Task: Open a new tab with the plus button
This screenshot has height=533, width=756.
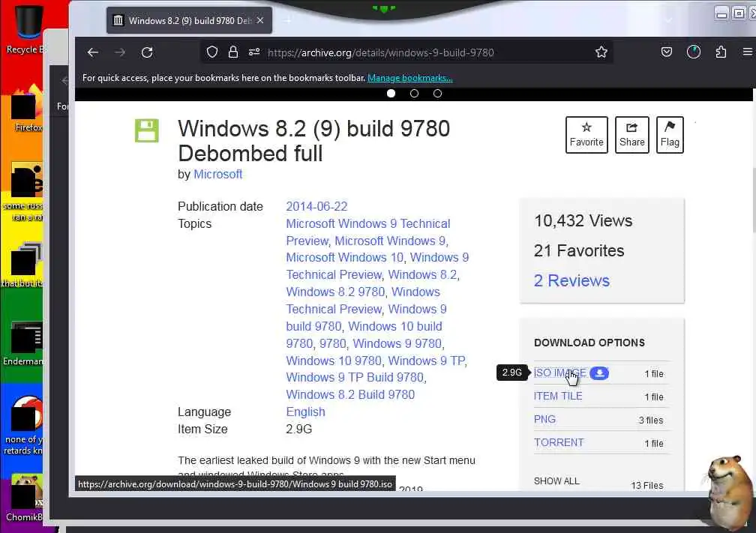Action: pos(288,20)
